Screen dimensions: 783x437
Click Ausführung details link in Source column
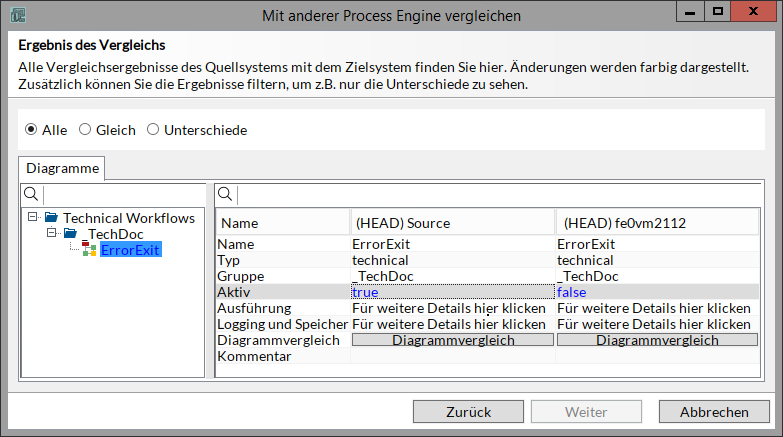449,308
